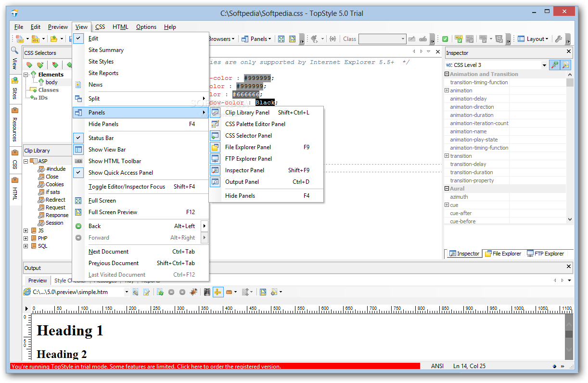588x383 pixels.
Task: Click the x-ray icon in preview toolbar
Action: tap(207, 292)
